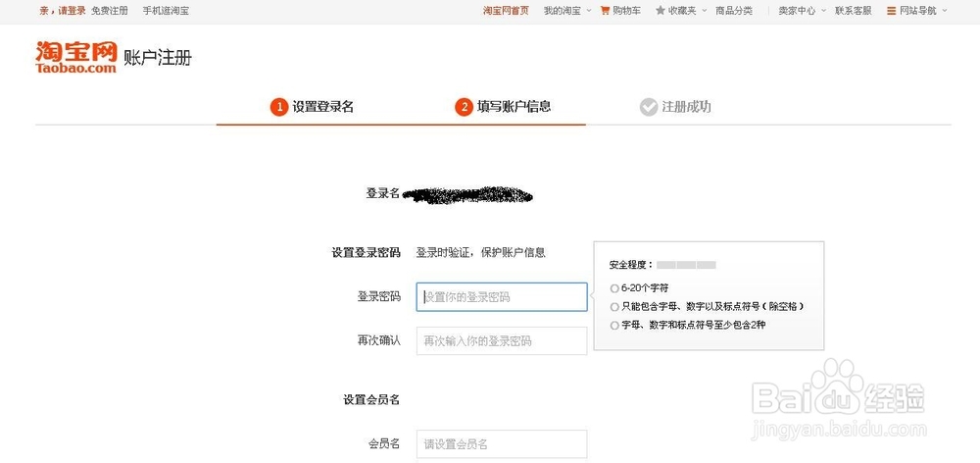Image resolution: width=980 pixels, height=463 pixels.
Task: Click the 账户注册 heading text
Action: pyautogui.click(x=158, y=58)
